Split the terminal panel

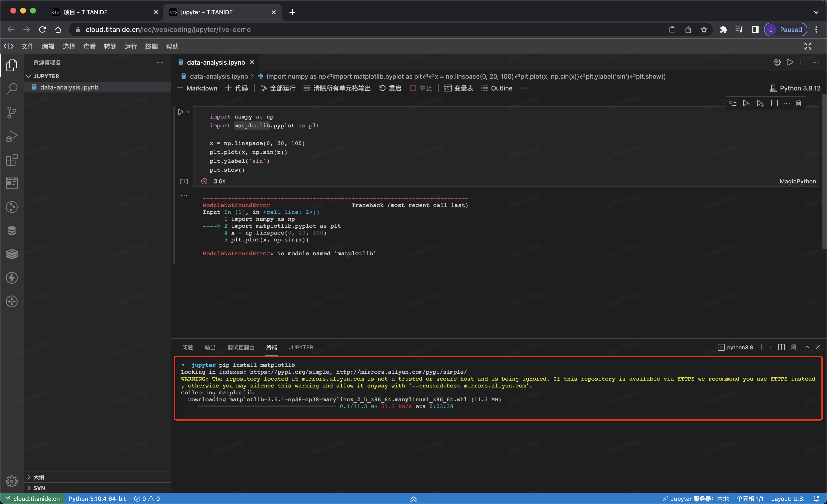click(781, 347)
